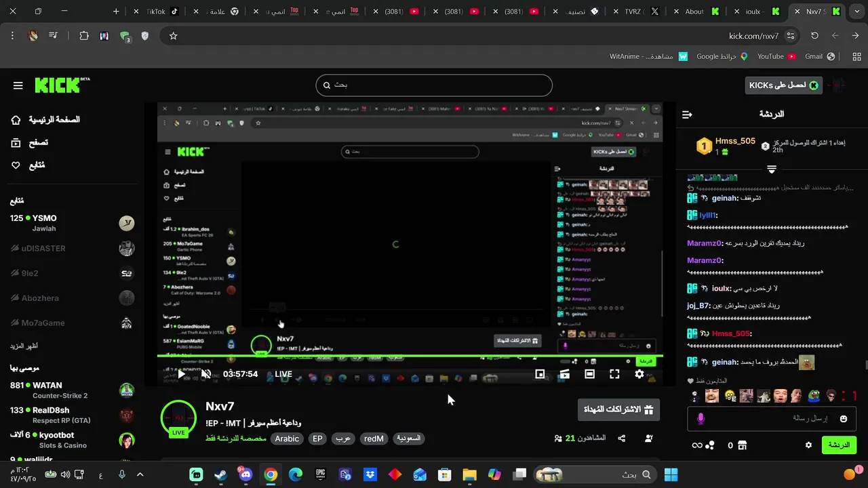Open Gmail bookmark

click(819, 56)
